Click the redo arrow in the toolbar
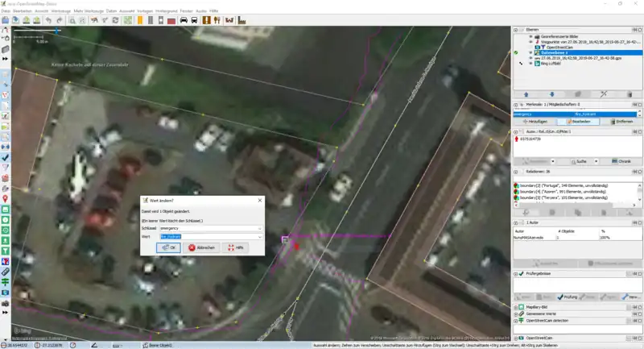This screenshot has width=644, height=349. point(59,19)
